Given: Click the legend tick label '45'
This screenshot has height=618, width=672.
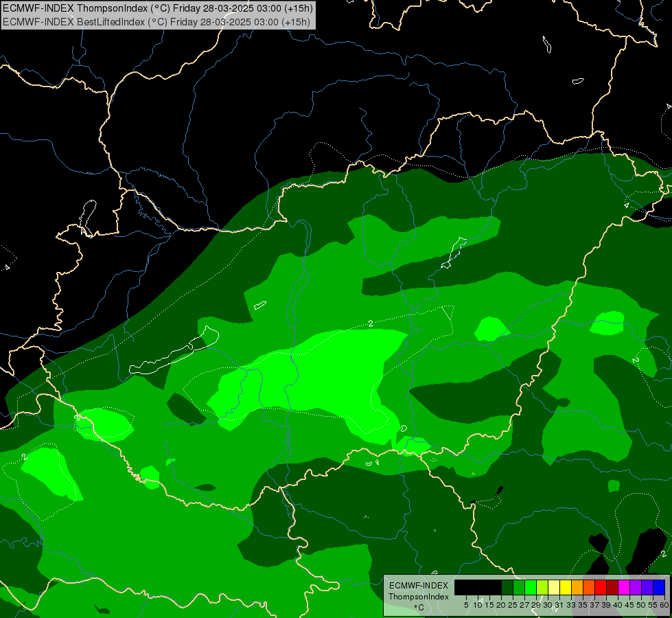Looking at the screenshot, I should pyautogui.click(x=629, y=605).
